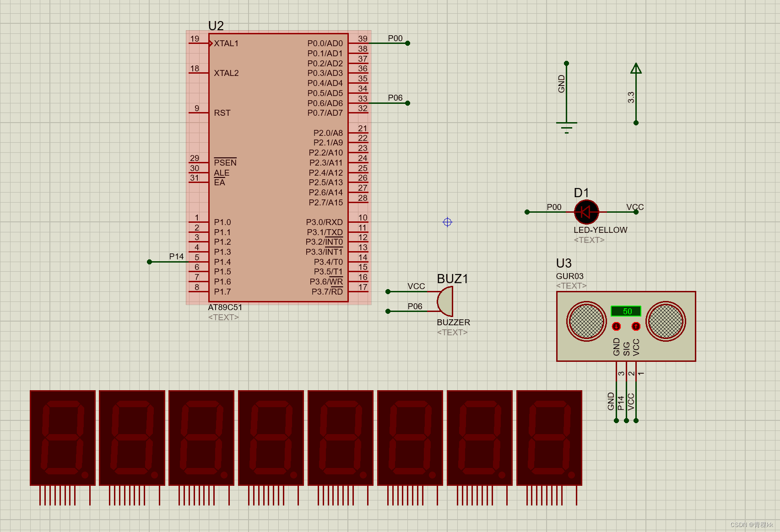Click the AT89C51 part name text

tap(225, 307)
